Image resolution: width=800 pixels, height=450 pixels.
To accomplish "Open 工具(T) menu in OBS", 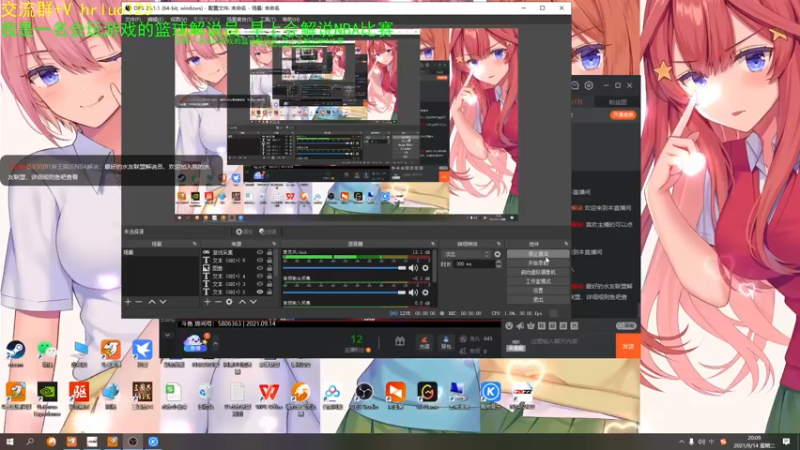I will 266,19.
